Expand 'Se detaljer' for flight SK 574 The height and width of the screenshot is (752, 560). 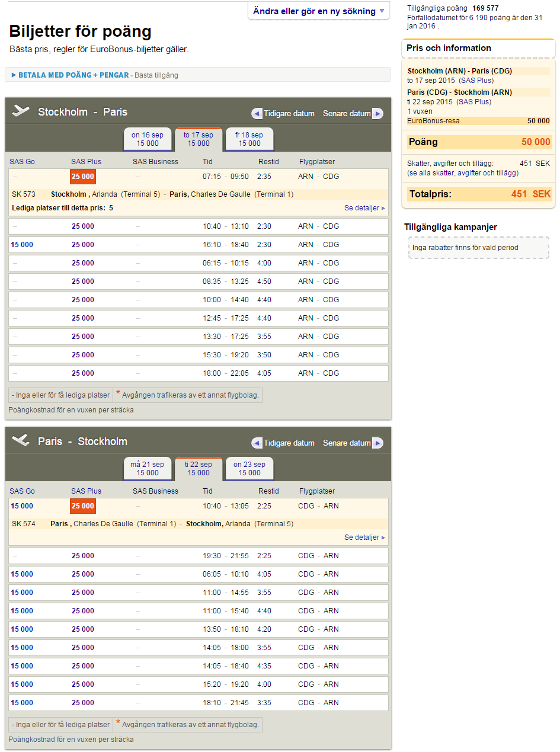[364, 537]
